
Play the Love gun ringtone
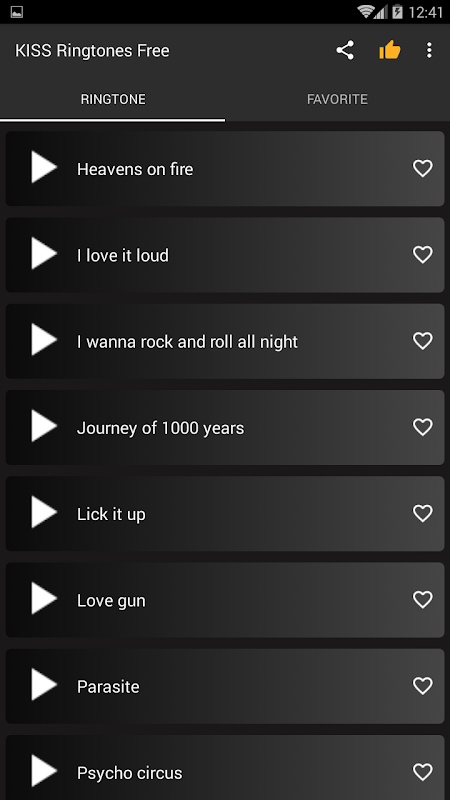(44, 598)
